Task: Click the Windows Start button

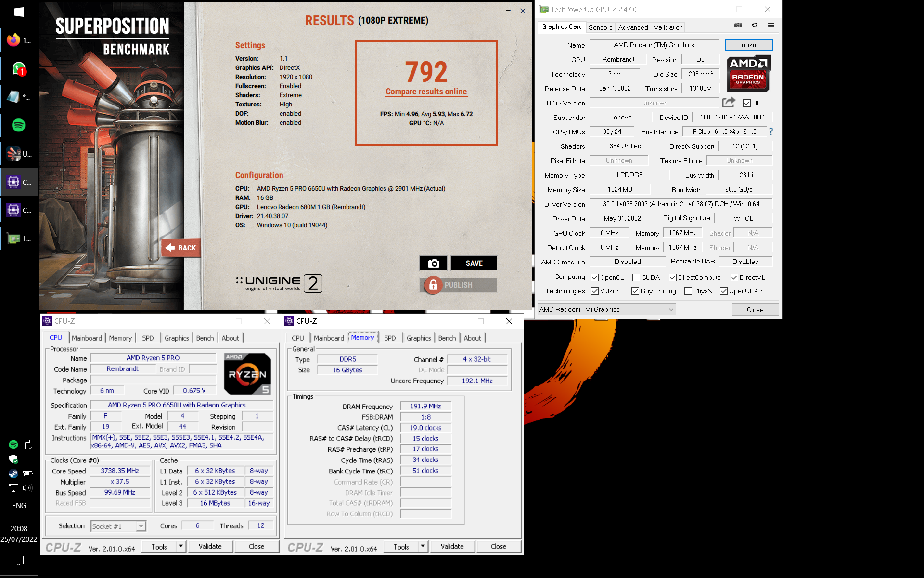Action: tap(19, 12)
